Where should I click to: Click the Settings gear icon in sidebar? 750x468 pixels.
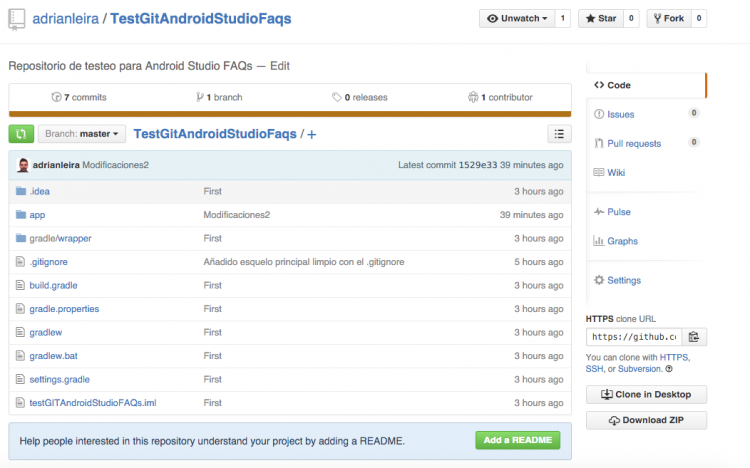(599, 280)
